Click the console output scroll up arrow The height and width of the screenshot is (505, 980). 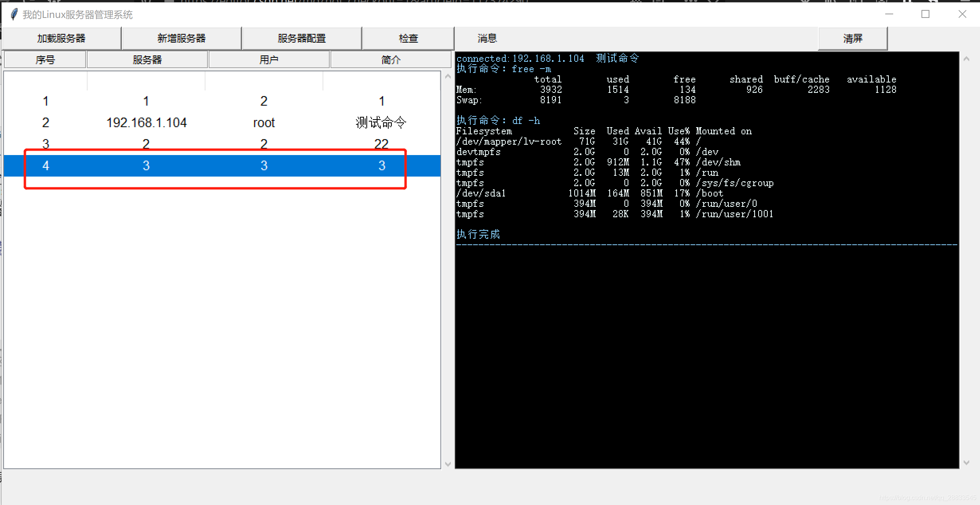[966, 59]
